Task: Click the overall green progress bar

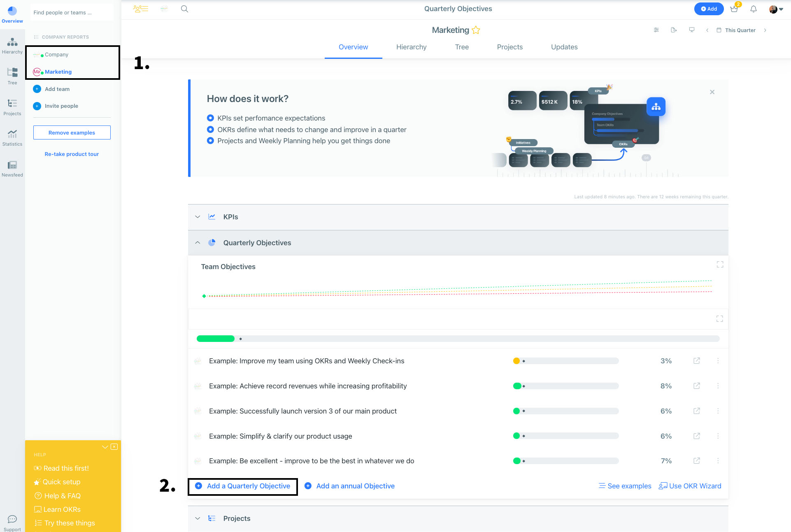Action: [x=216, y=339]
